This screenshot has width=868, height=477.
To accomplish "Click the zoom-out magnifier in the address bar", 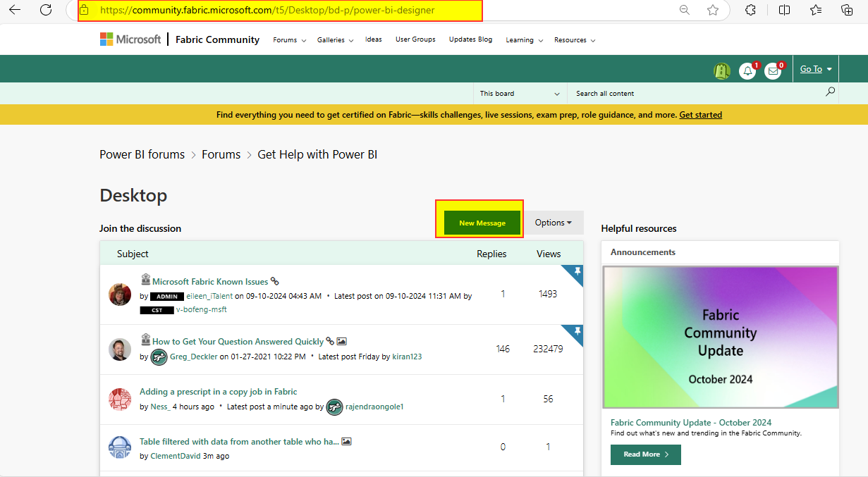I will click(x=684, y=10).
